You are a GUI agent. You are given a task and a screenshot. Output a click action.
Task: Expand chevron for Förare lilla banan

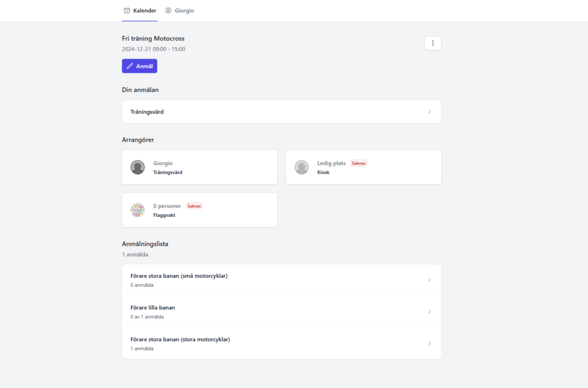429,312
